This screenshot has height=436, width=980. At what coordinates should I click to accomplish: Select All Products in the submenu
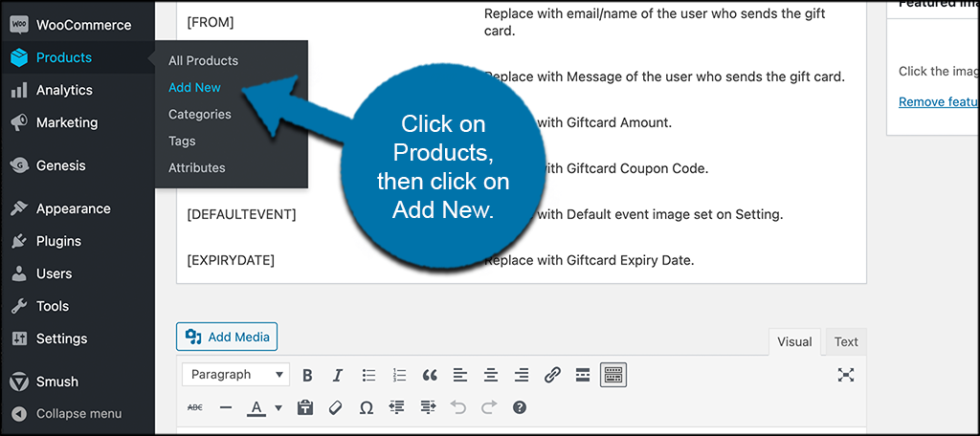(203, 60)
